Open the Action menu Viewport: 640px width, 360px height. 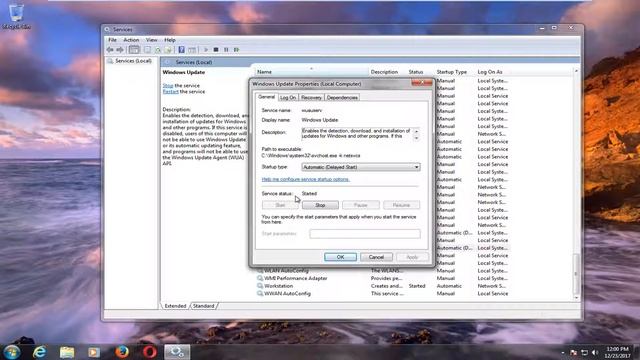pyautogui.click(x=131, y=40)
